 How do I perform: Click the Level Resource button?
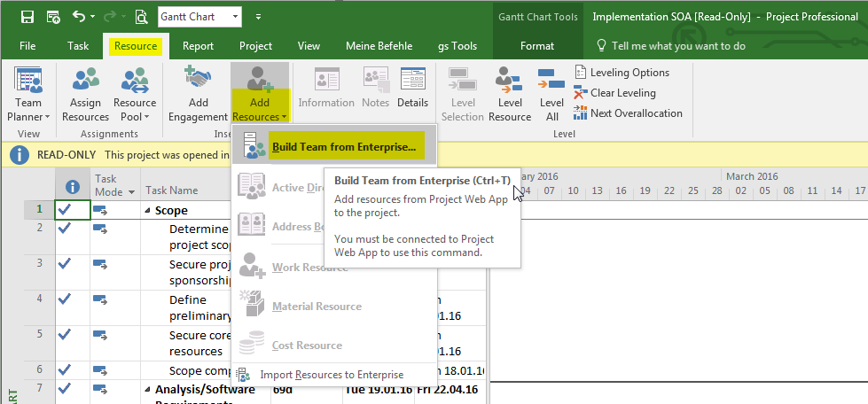tap(510, 94)
